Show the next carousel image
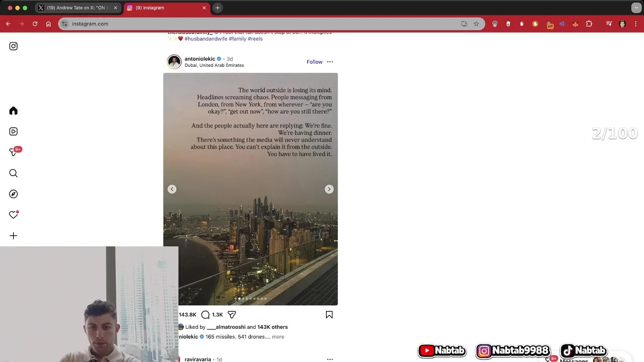The height and width of the screenshot is (362, 644). [329, 189]
